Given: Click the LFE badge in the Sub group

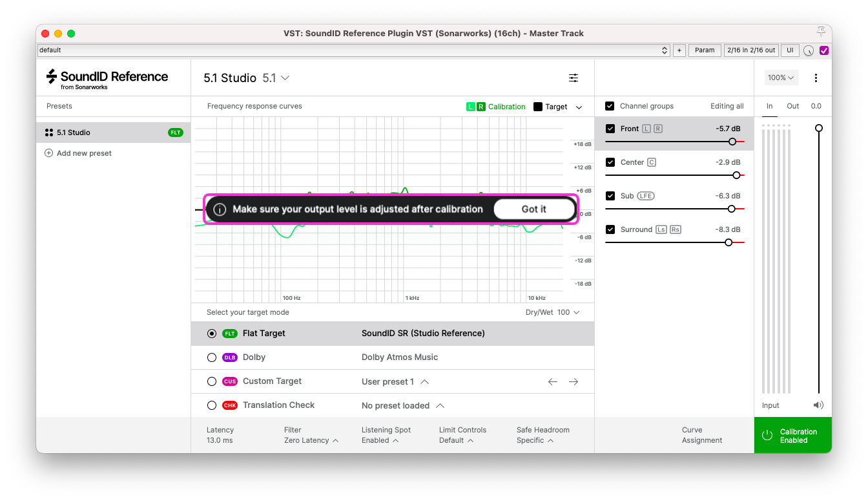Looking at the screenshot, I should point(646,196).
